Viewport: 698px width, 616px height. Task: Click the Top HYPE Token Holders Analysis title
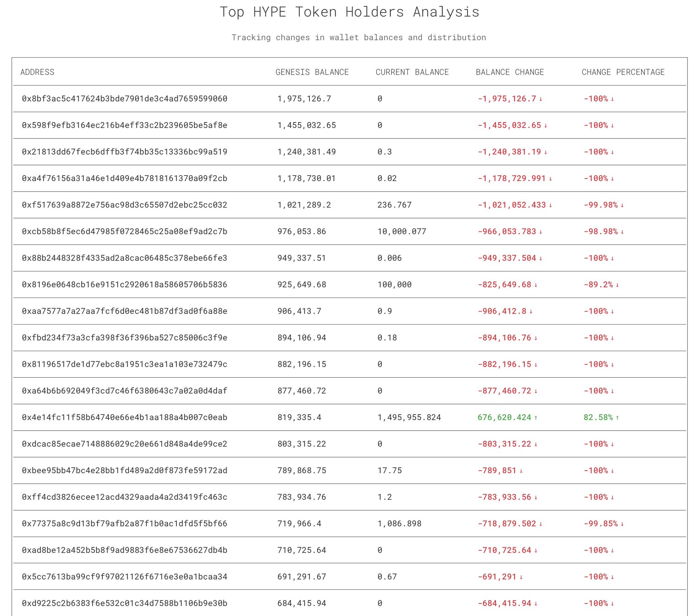pos(349,12)
